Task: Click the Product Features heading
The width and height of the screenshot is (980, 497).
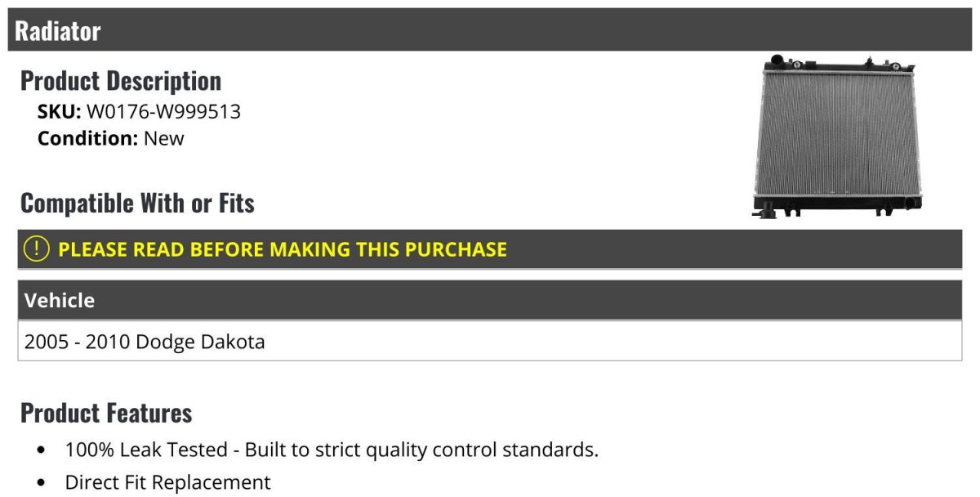Action: [x=106, y=413]
